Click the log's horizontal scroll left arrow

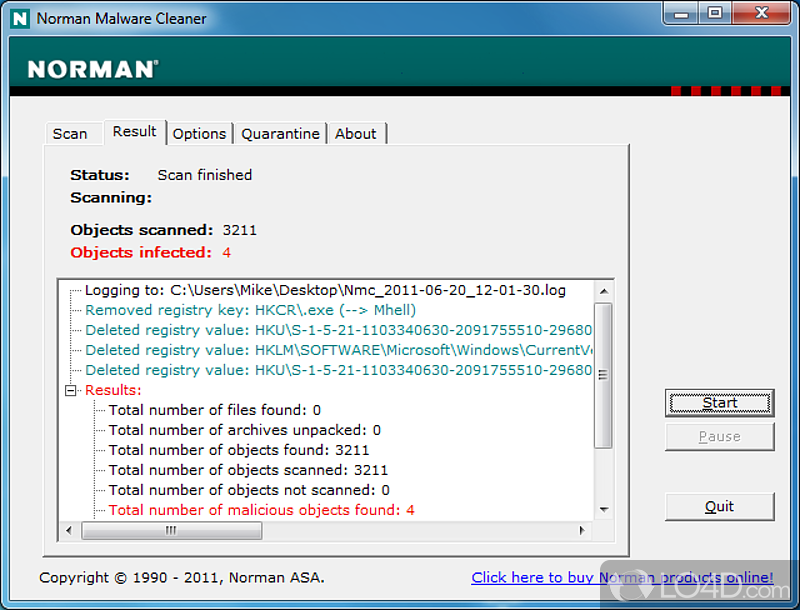69,530
